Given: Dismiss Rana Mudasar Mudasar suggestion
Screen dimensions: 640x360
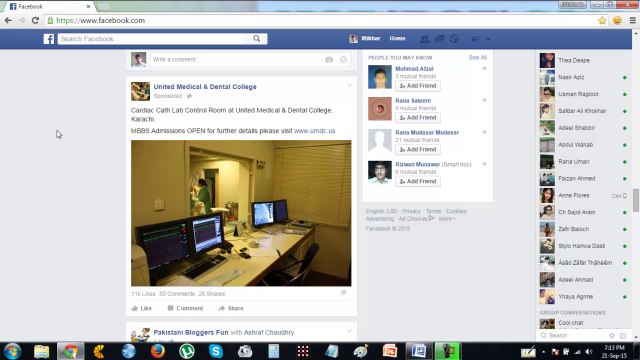Looking at the screenshot, I should pyautogui.click(x=484, y=132).
